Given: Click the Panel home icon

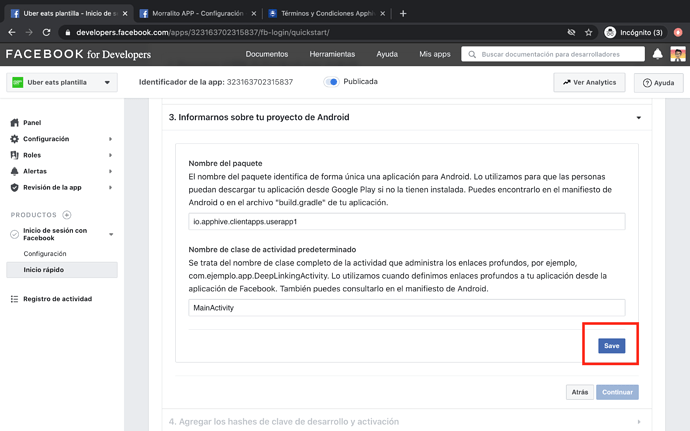Looking at the screenshot, I should tap(15, 122).
